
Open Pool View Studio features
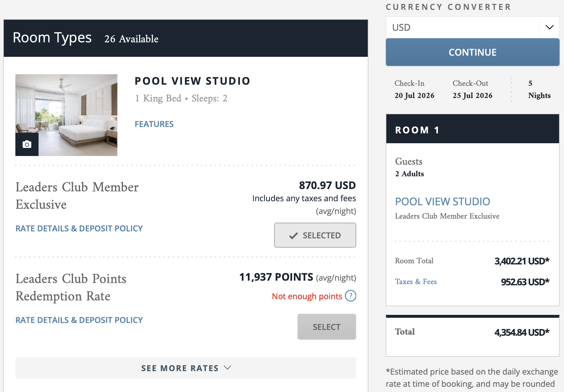pyautogui.click(x=154, y=124)
